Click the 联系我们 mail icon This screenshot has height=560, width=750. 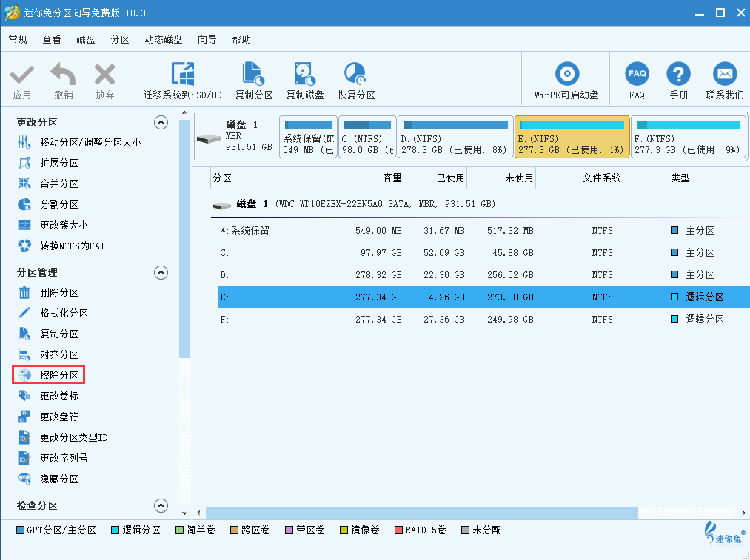[x=725, y=74]
